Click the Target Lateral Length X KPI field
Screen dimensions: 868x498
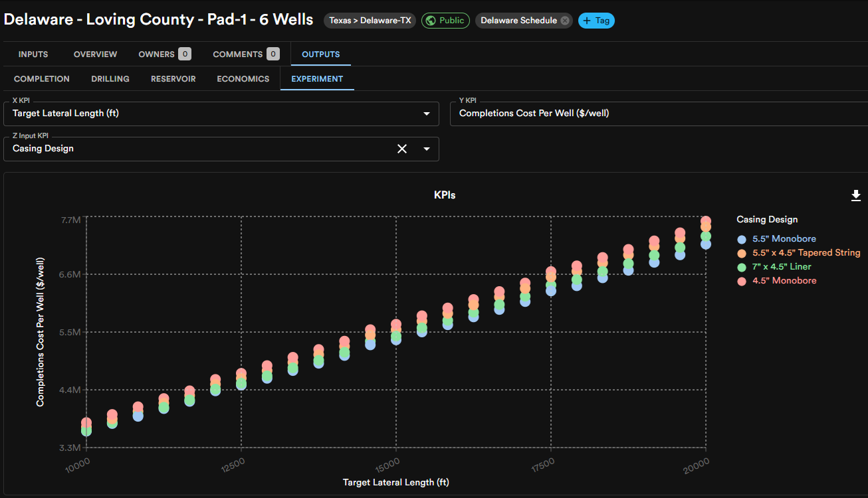click(x=221, y=114)
